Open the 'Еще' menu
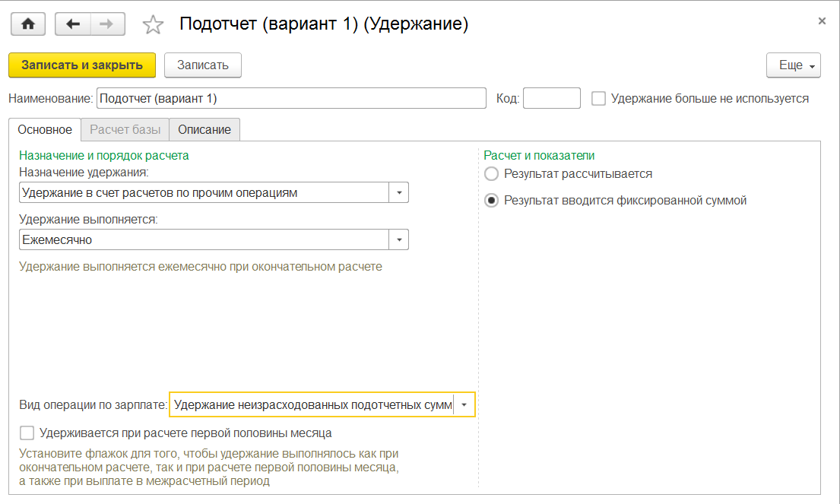This screenshot has height=504, width=840. [793, 65]
